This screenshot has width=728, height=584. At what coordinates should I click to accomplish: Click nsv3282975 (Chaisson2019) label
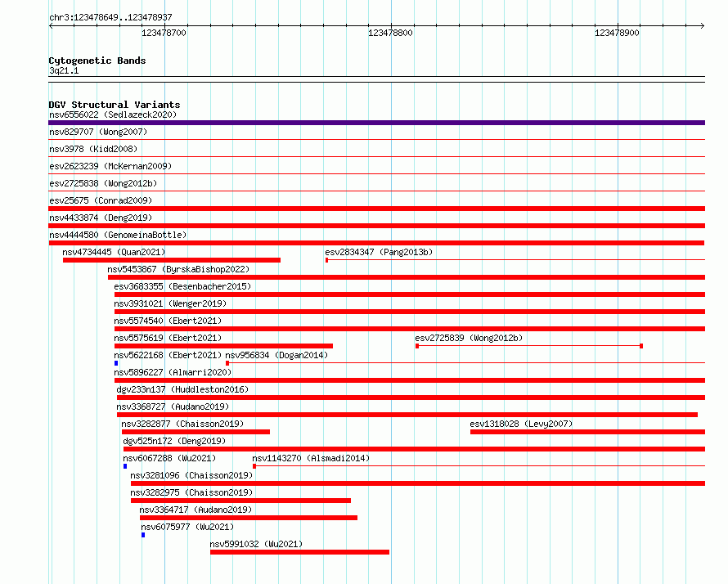pyautogui.click(x=191, y=492)
